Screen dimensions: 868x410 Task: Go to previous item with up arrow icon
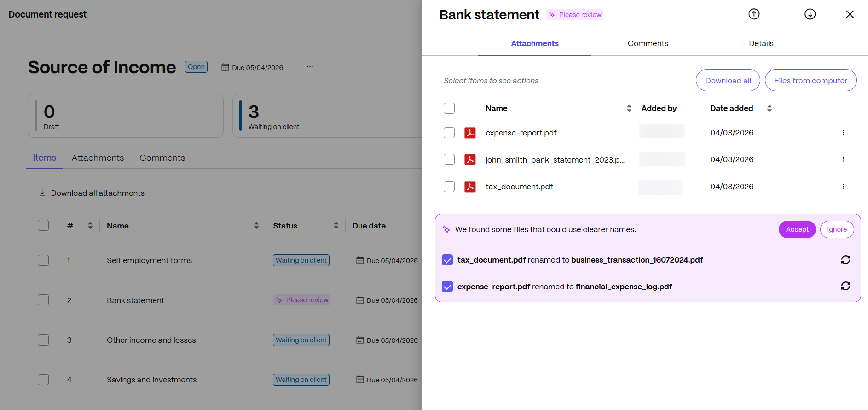coord(754,14)
